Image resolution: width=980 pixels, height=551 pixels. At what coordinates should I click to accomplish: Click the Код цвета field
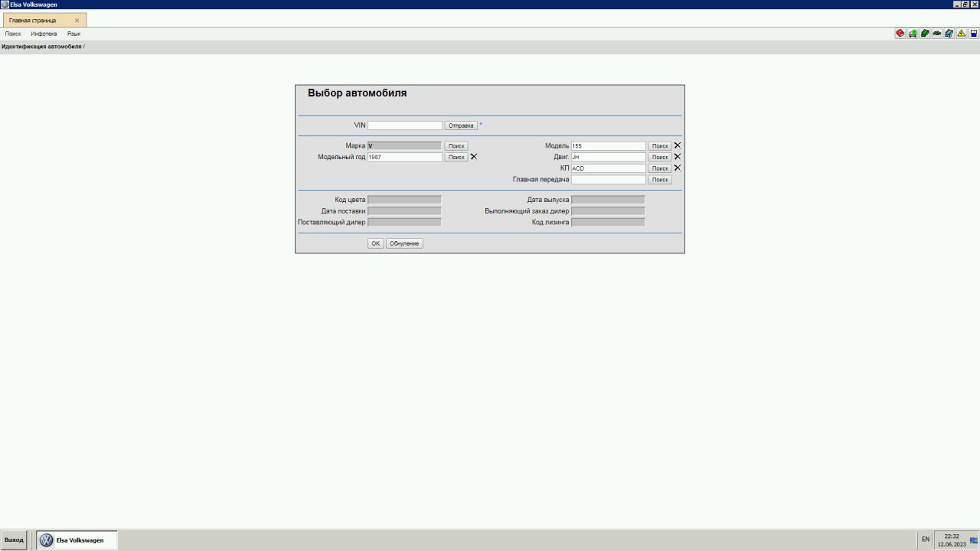(405, 200)
